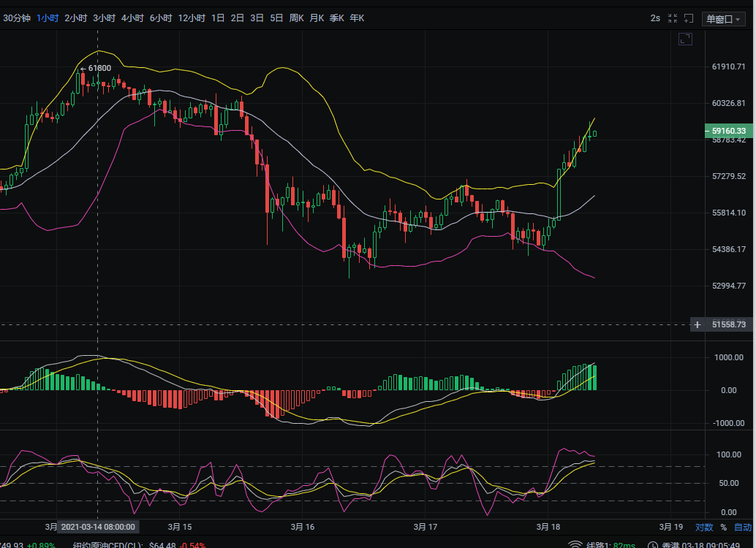Open the 单窗口 layout dropdown

724,19
